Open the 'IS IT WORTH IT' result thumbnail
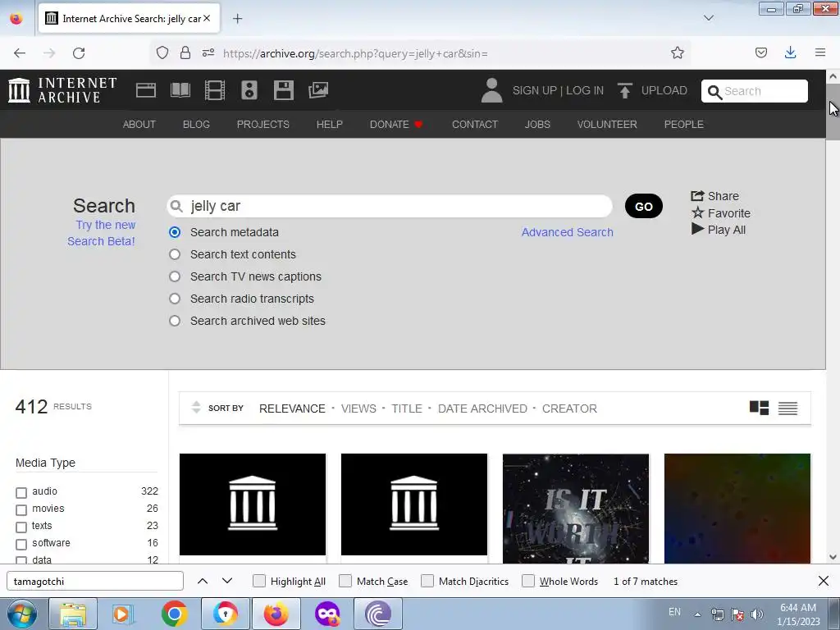840x630 pixels. 575,509
